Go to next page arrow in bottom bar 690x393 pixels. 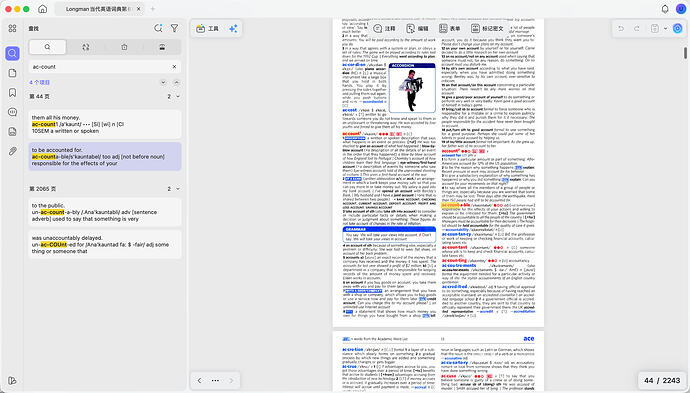231,381
